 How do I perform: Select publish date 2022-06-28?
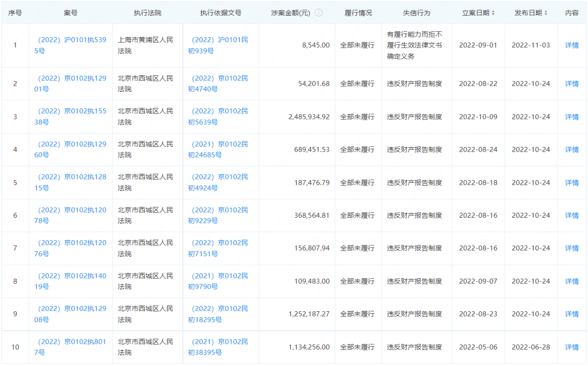click(x=531, y=347)
